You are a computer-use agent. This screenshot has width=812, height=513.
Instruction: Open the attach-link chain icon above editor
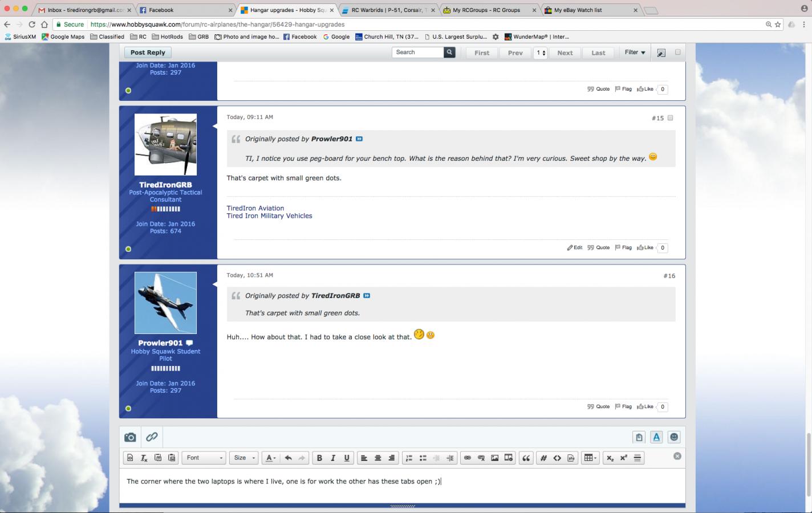click(152, 437)
